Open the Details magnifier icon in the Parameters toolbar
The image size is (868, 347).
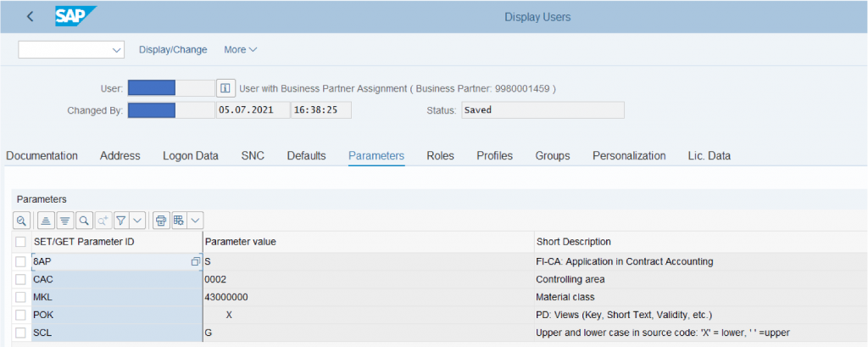(x=21, y=221)
